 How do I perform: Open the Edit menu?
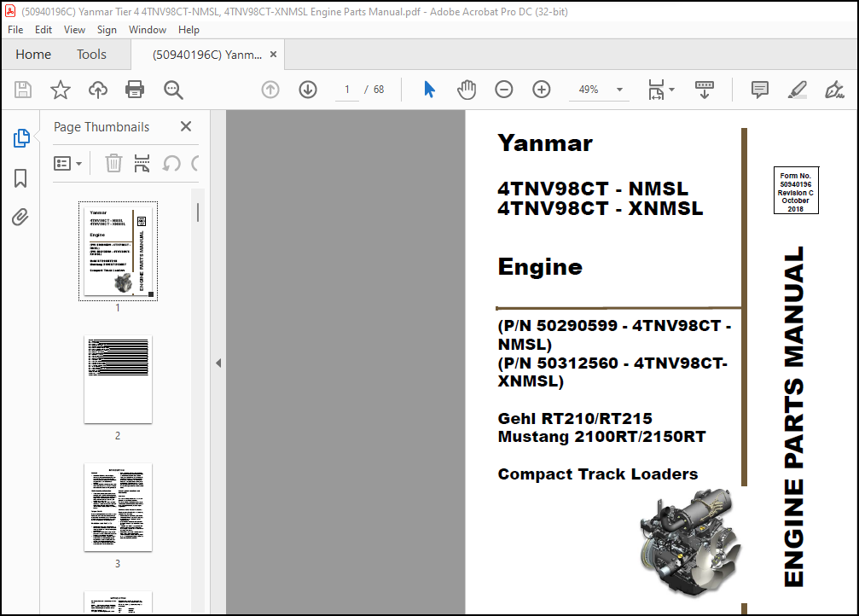click(x=44, y=30)
